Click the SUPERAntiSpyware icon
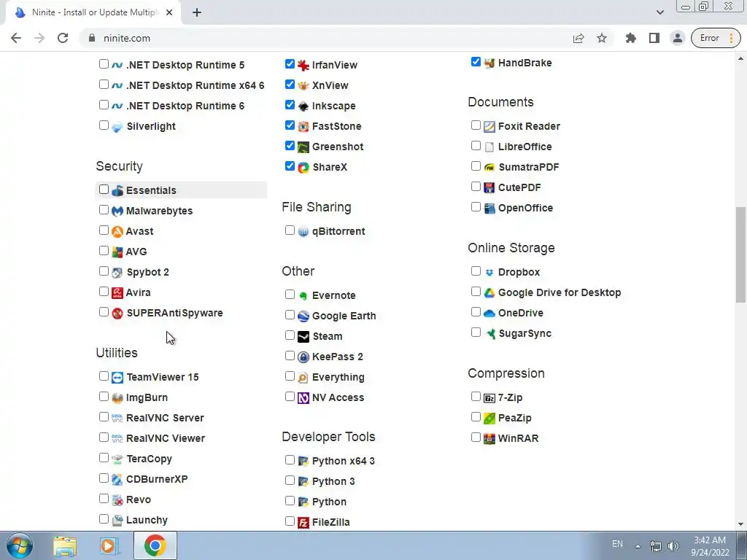This screenshot has height=560, width=747. pos(117,314)
